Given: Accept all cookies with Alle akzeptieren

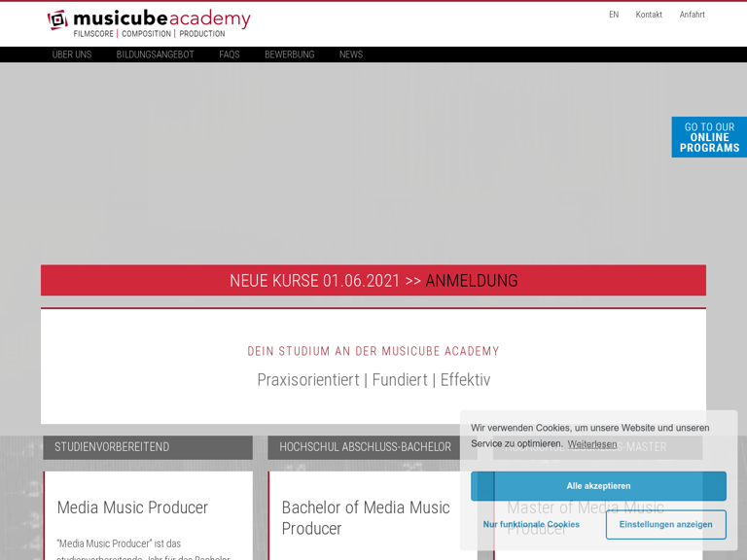Looking at the screenshot, I should coord(598,486).
